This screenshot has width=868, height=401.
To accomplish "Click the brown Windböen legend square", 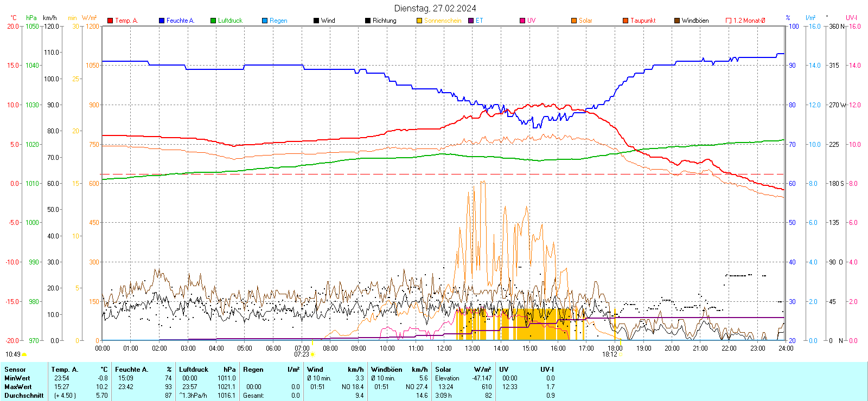I will click(677, 21).
